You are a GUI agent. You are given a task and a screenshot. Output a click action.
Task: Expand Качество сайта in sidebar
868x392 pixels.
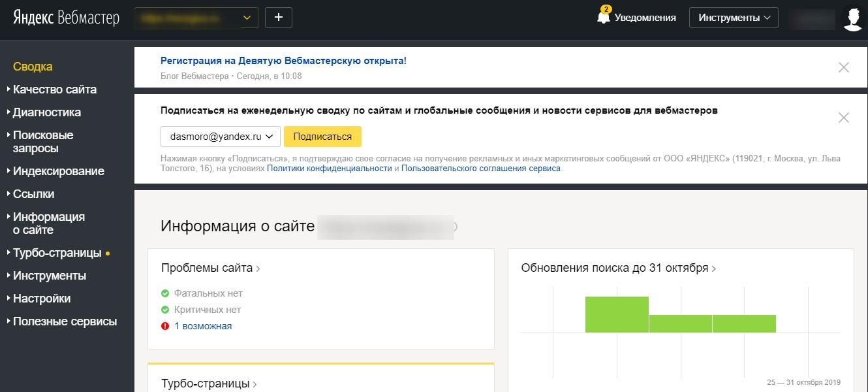coord(55,90)
